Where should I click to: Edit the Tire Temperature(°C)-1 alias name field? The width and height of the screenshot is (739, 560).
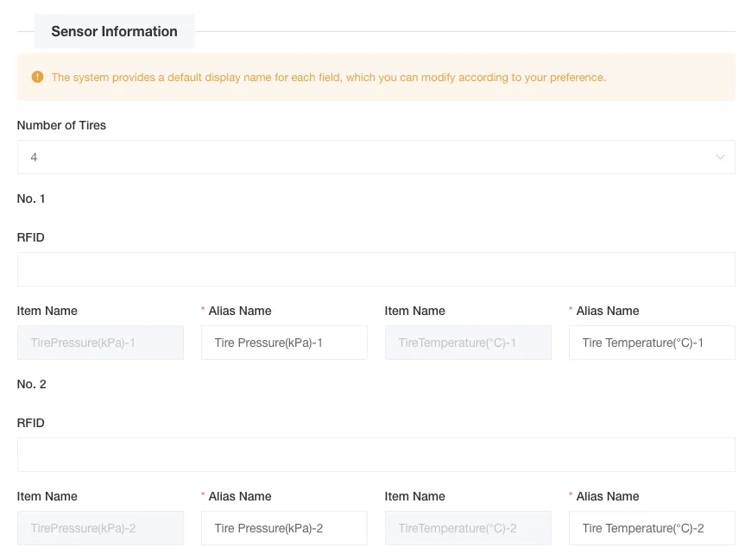click(x=652, y=343)
